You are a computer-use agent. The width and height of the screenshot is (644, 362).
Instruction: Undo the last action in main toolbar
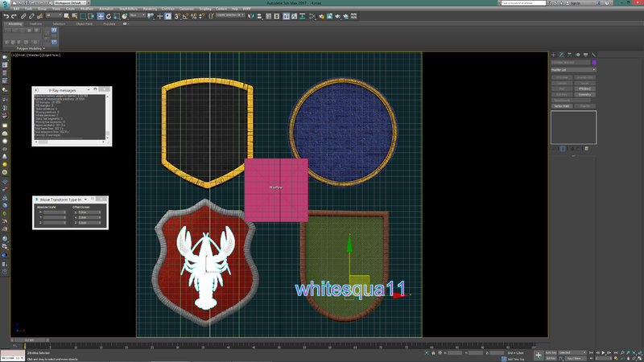tap(6, 16)
